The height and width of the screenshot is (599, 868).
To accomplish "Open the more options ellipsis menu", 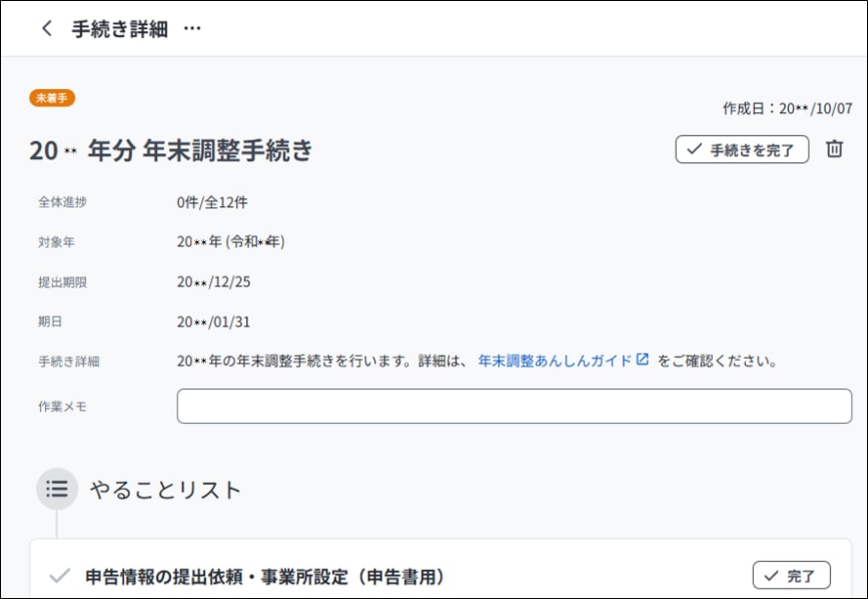I will [x=192, y=29].
